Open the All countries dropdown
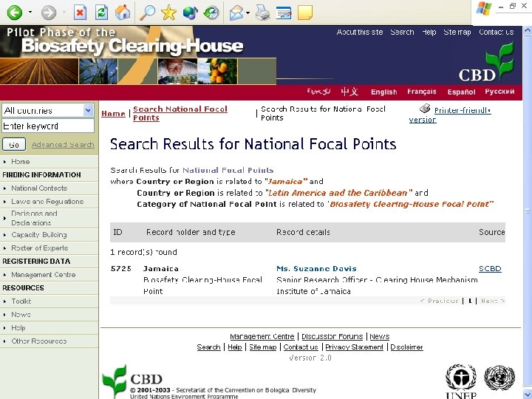The image size is (532, 399). coord(48,110)
